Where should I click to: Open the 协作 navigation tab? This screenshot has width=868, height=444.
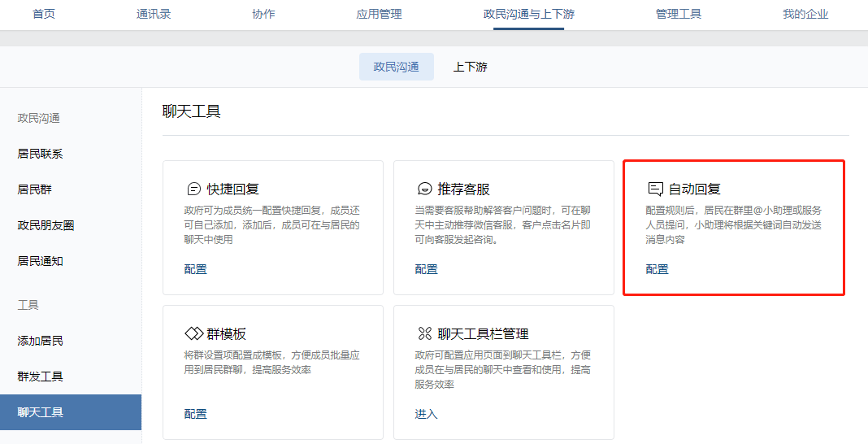pos(263,15)
